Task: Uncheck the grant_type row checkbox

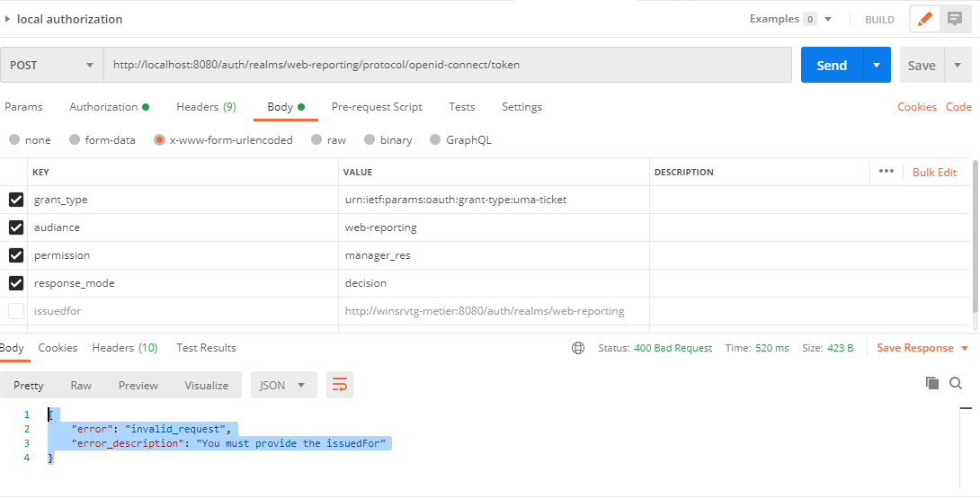Action: 16,200
